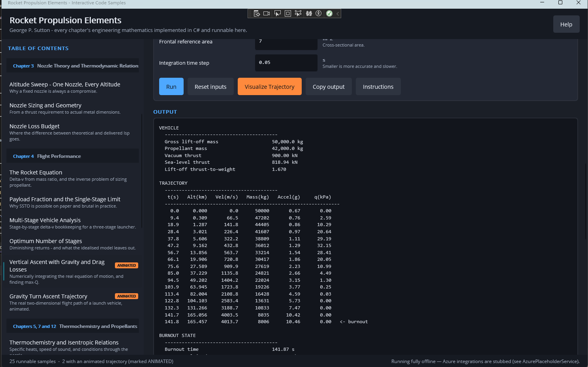Click the Alt(km) column header
The image size is (588, 367).
point(197,197)
